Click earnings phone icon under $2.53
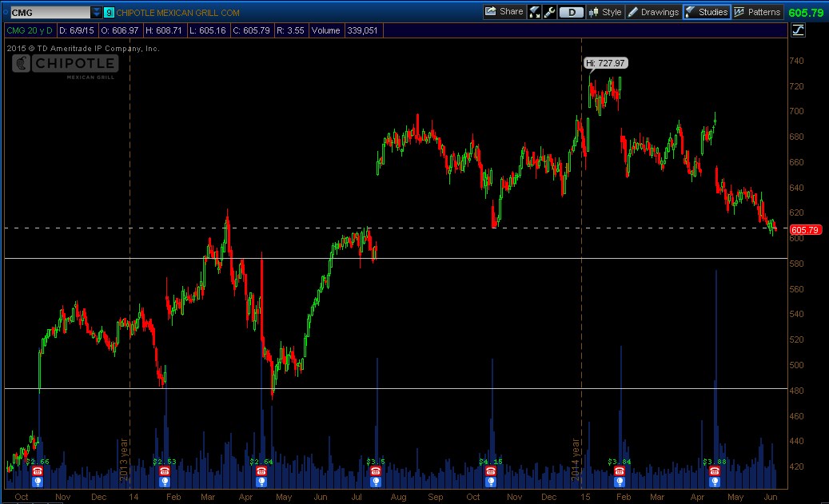 pos(165,471)
